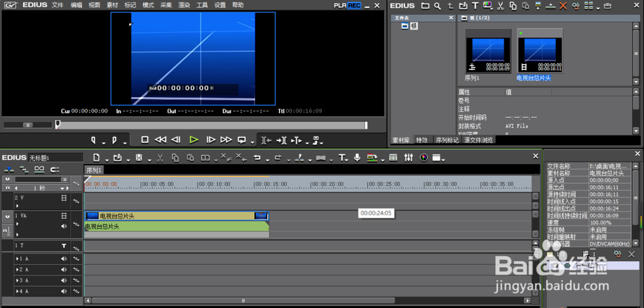Image resolution: width=644 pixels, height=308 pixels.
Task: Click the redo arrow in timeline toolbar
Action: tap(278, 158)
